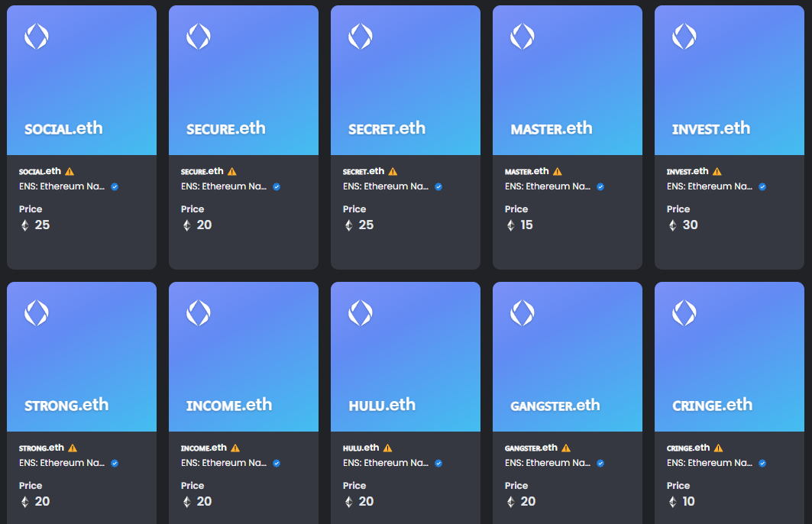This screenshot has width=812, height=524.
Task: Open ENS collection link under INVEST.eth
Action: (x=710, y=186)
